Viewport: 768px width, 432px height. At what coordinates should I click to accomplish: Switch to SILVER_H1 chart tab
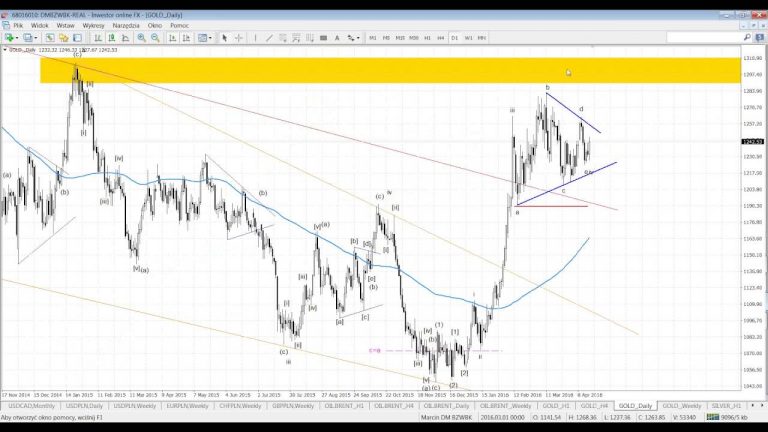(726, 406)
